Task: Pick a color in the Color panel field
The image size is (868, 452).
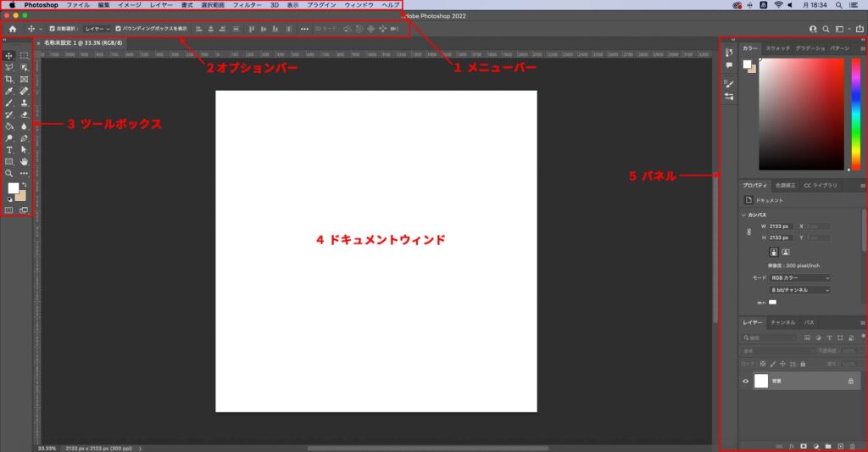Action: click(x=801, y=114)
